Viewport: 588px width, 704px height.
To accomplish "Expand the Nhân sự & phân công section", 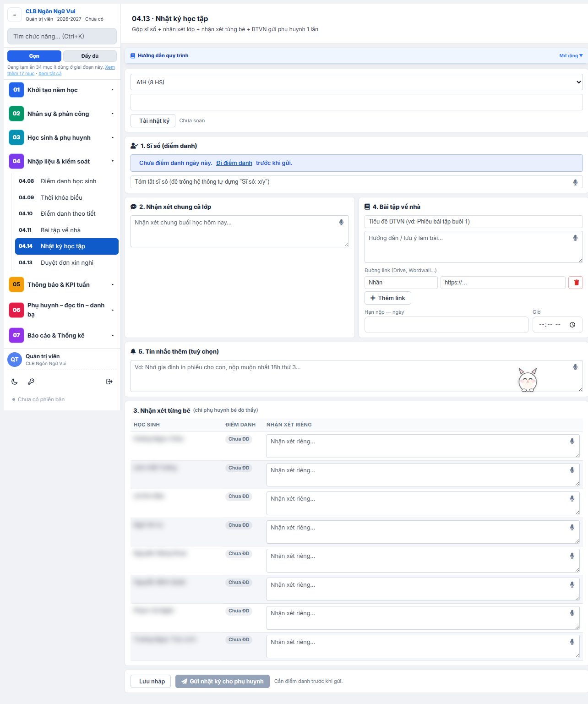I will click(x=62, y=114).
